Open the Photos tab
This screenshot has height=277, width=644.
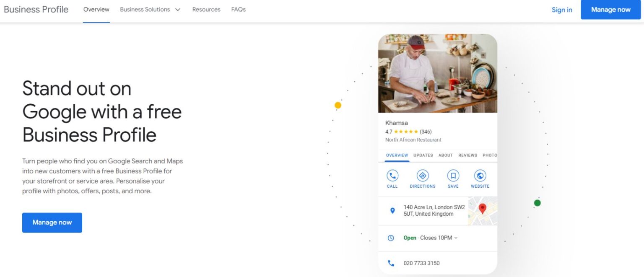pyautogui.click(x=490, y=155)
